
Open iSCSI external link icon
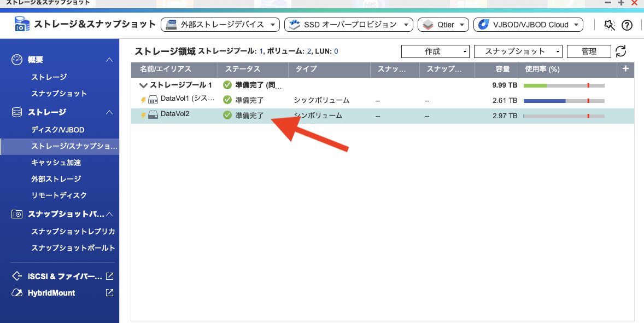[110, 276]
